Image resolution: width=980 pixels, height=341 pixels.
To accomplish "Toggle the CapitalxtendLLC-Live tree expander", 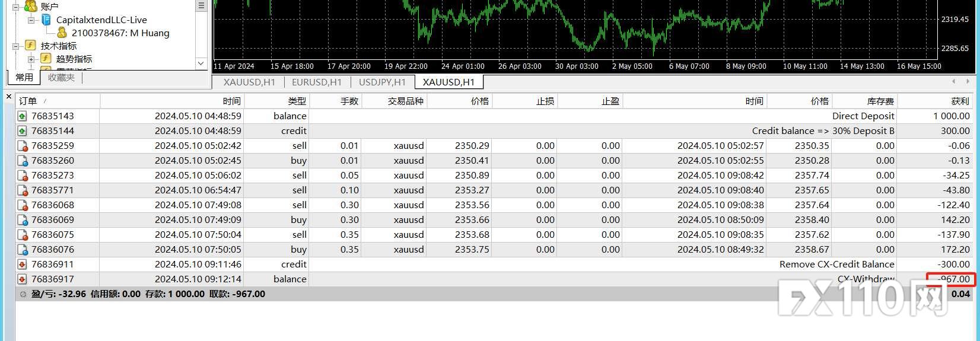I will tap(31, 20).
